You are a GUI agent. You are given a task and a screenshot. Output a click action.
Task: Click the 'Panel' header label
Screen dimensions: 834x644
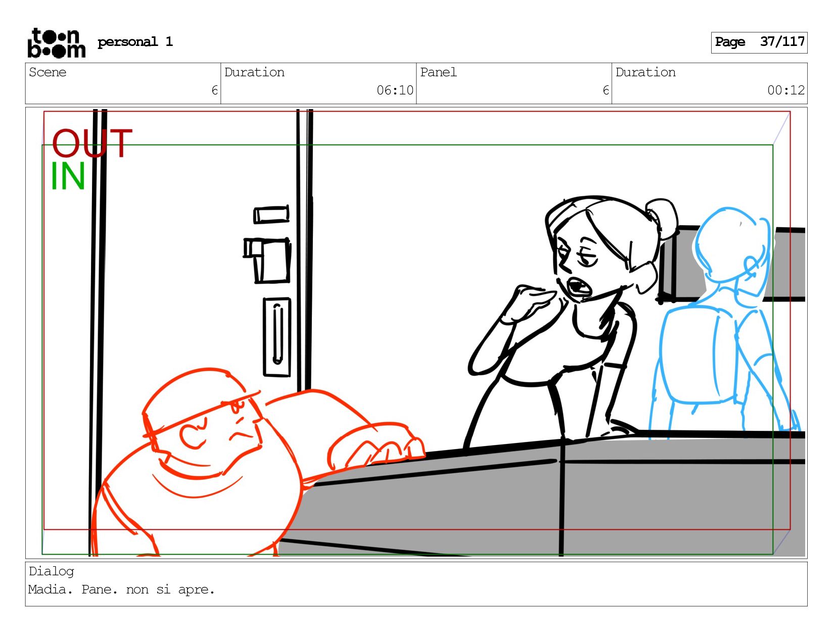coord(438,72)
